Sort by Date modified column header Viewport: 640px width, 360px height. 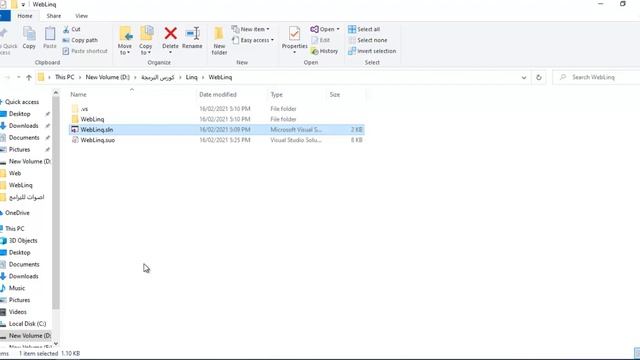218,94
